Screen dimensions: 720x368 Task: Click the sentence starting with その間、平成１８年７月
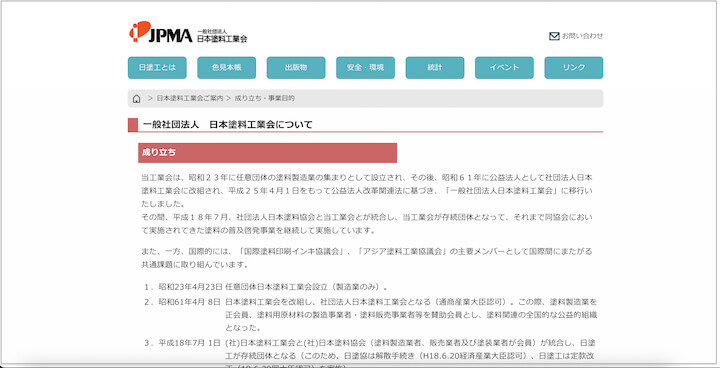(366, 223)
